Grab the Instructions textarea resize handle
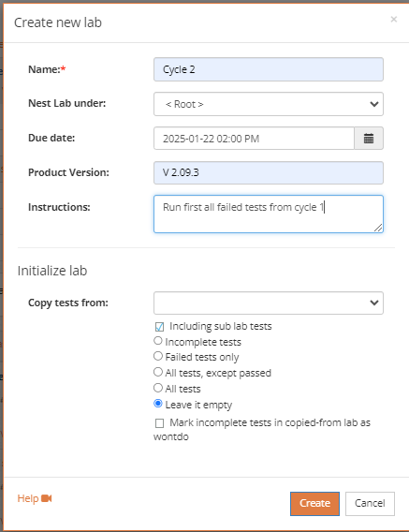409x532 pixels. coord(378,228)
